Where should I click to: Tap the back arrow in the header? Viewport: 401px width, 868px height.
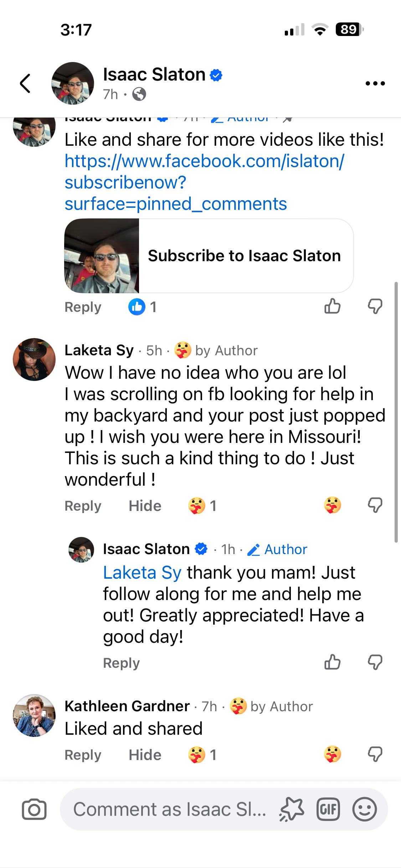coord(25,83)
